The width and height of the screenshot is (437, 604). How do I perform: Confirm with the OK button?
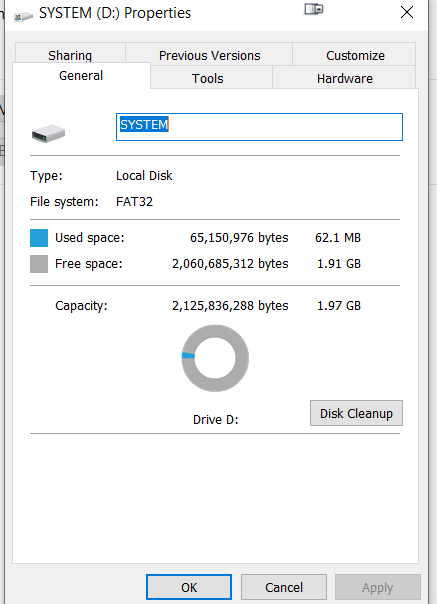click(189, 587)
